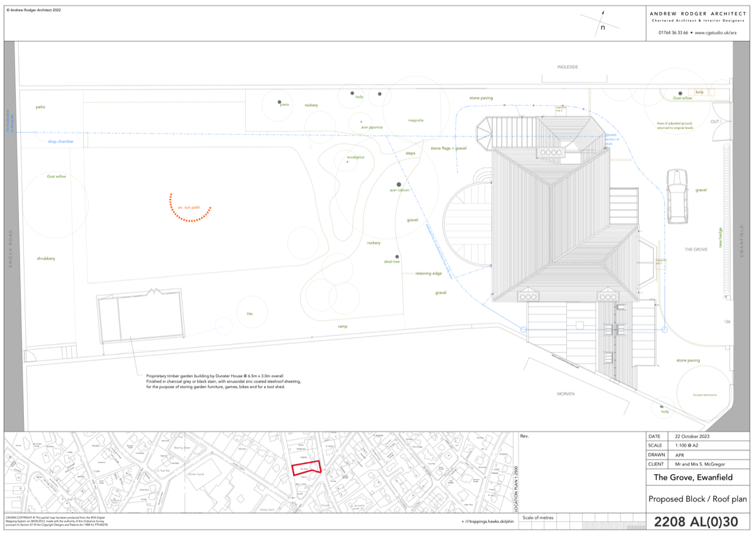Click the acer rubrum tree marker

tap(399, 185)
